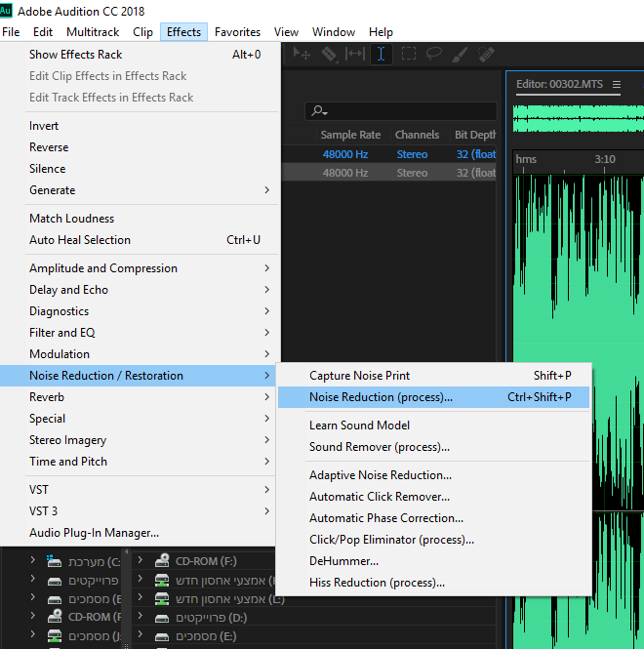Click the waveform overview navigator strip
644x649 pixels.
(x=578, y=119)
